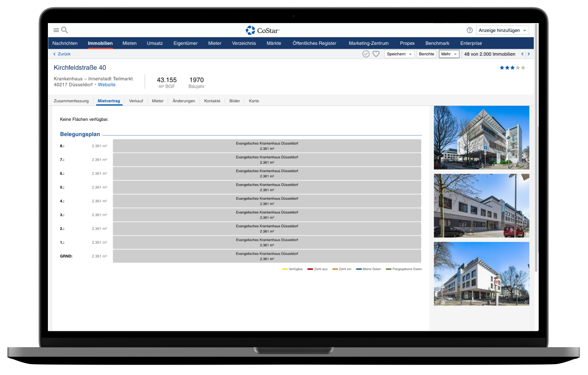The image size is (588, 375).
Task: Open the property Website link
Action: 107,85
